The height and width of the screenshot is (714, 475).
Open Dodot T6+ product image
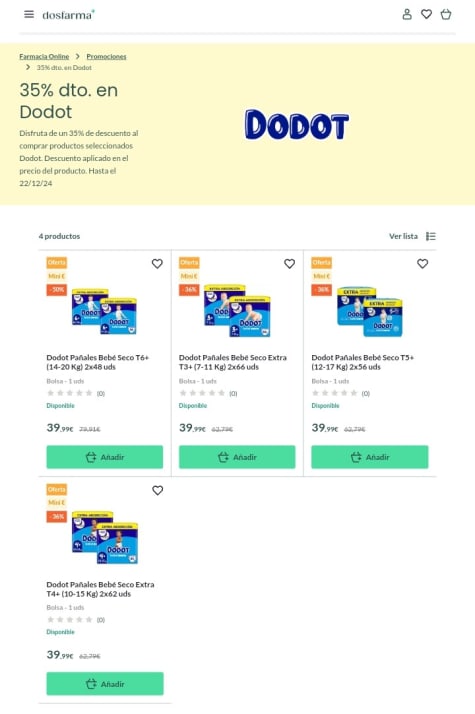point(104,311)
